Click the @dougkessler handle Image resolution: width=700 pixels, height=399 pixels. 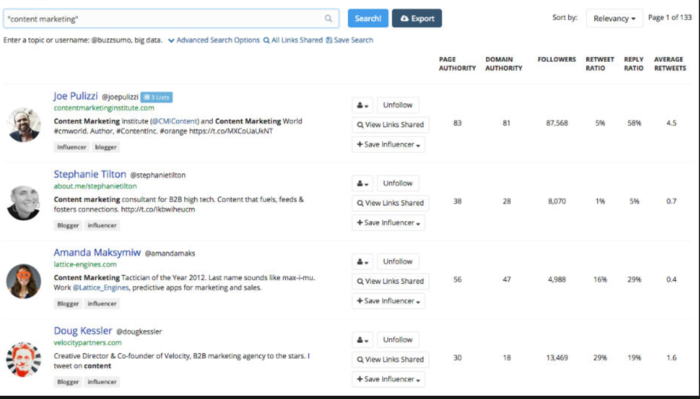(139, 332)
